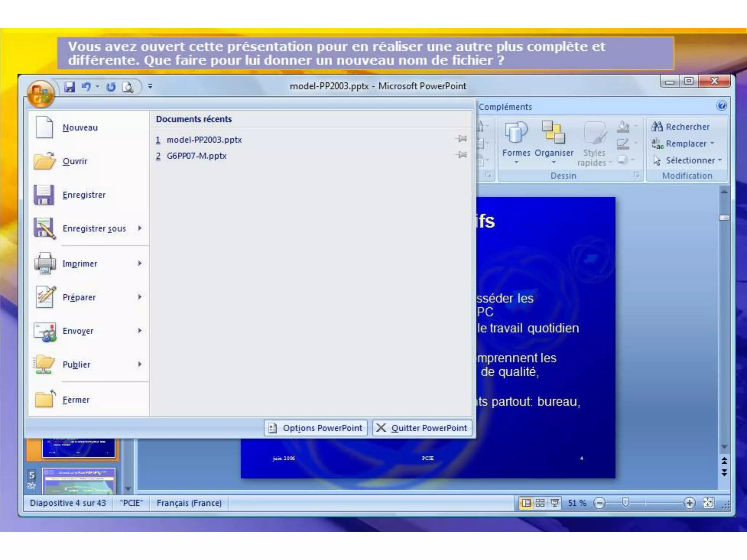The image size is (747, 560).
Task: Click the 51 % zoom level
Action: click(577, 503)
